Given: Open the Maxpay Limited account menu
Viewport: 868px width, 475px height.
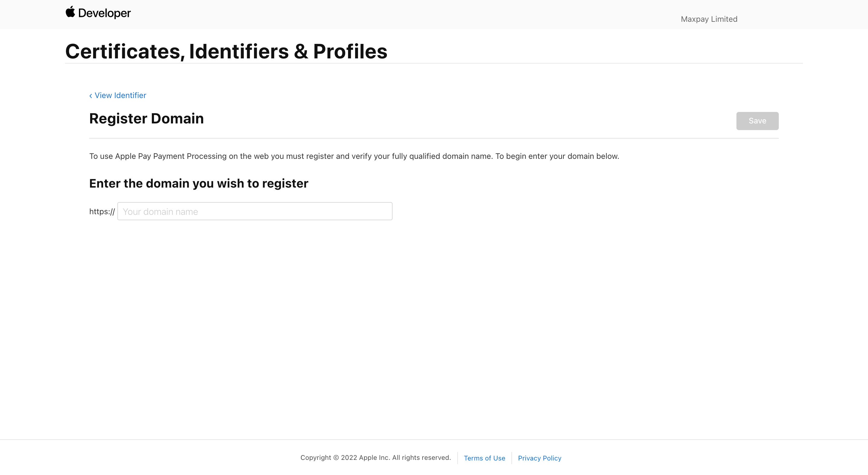Looking at the screenshot, I should 709,19.
